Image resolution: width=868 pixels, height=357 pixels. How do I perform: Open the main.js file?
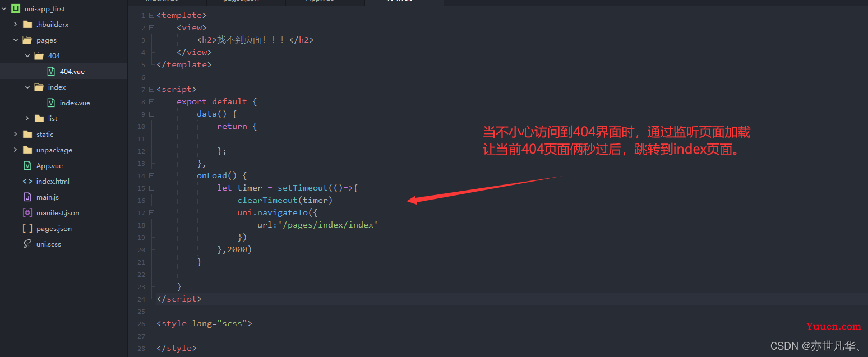click(x=48, y=197)
